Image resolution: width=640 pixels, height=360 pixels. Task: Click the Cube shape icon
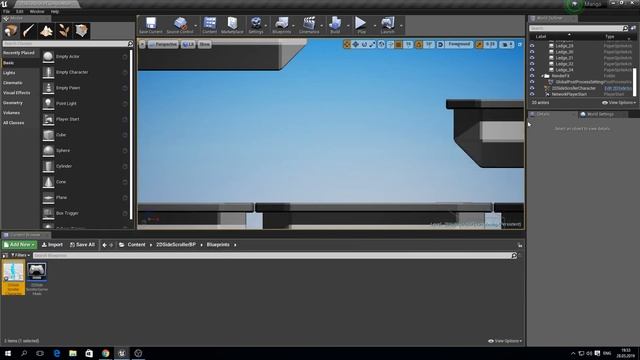[x=48, y=135]
